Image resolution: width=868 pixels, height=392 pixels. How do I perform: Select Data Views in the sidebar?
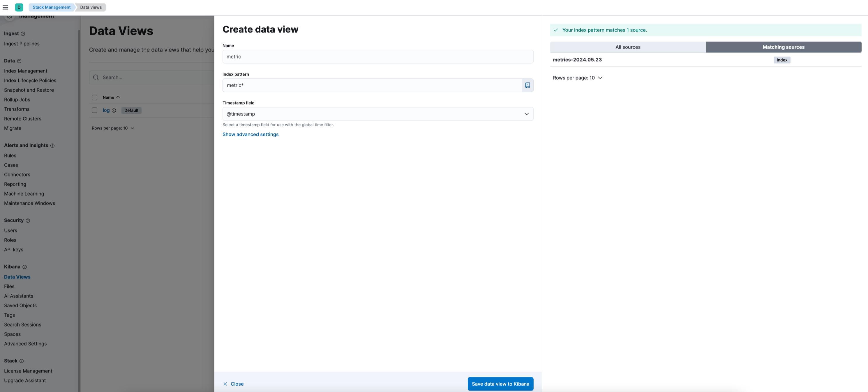pyautogui.click(x=17, y=277)
